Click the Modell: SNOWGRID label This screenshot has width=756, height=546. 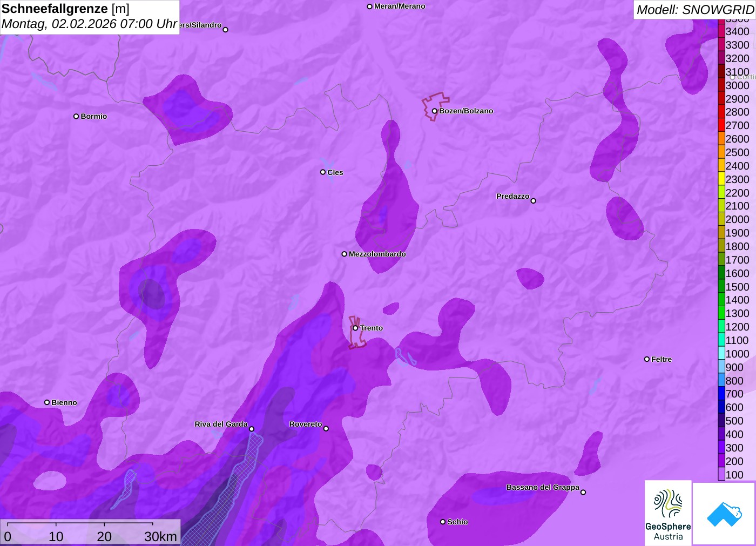[695, 10]
